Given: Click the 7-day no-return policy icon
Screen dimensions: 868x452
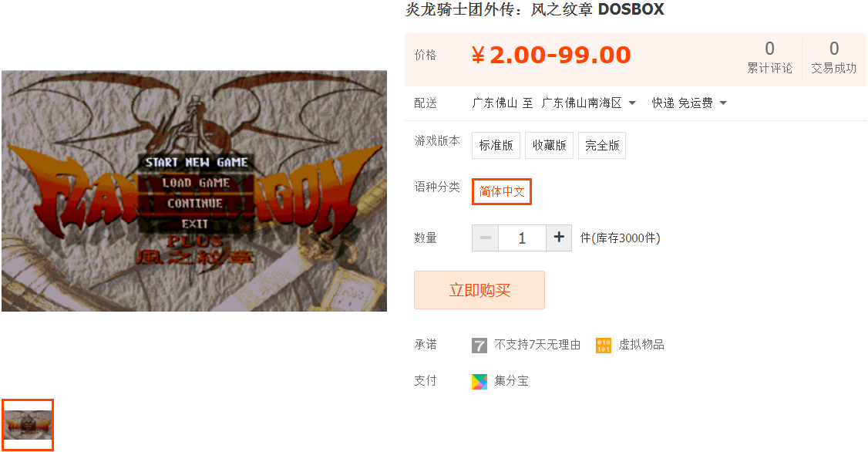Looking at the screenshot, I should (x=479, y=346).
